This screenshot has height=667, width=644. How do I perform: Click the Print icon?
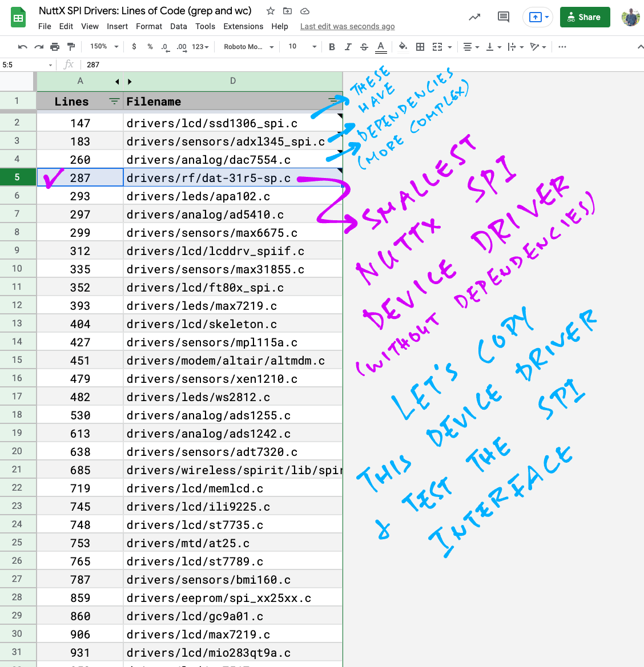click(55, 47)
